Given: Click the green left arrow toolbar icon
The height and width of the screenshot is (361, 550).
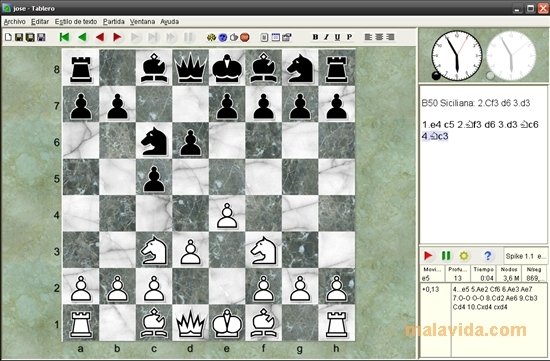Looking at the screenshot, I should pos(82,37).
